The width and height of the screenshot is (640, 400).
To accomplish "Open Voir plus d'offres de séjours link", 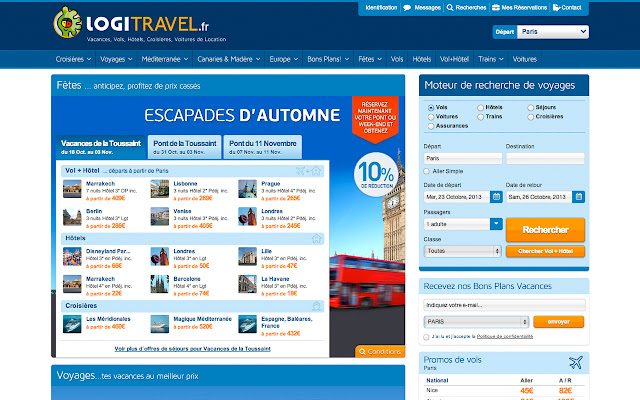I will [x=192, y=349].
